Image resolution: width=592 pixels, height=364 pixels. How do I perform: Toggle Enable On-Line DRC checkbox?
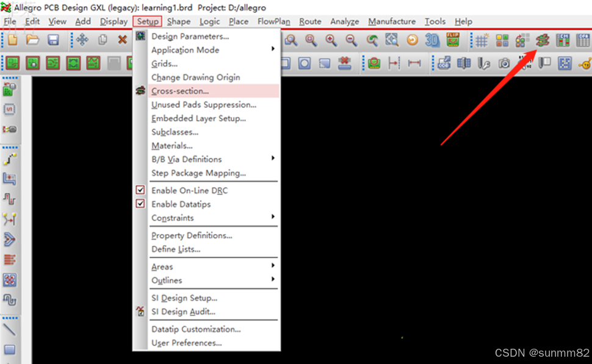coord(140,190)
